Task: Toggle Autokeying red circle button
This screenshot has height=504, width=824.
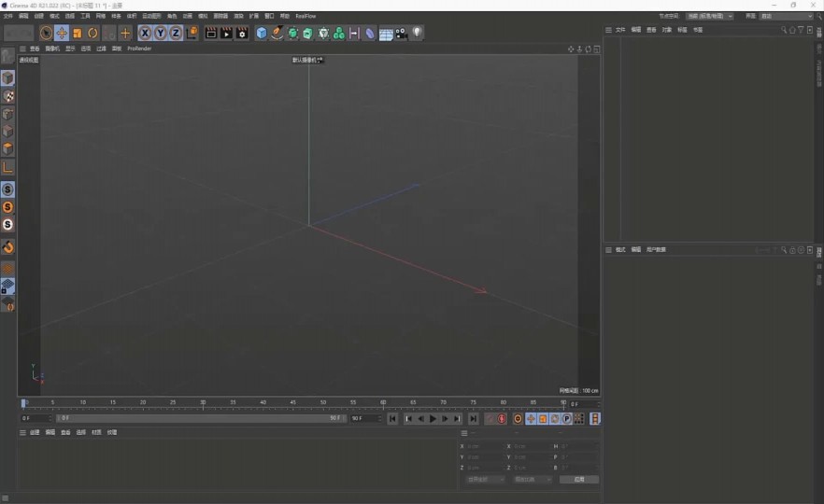Action: tap(502, 418)
